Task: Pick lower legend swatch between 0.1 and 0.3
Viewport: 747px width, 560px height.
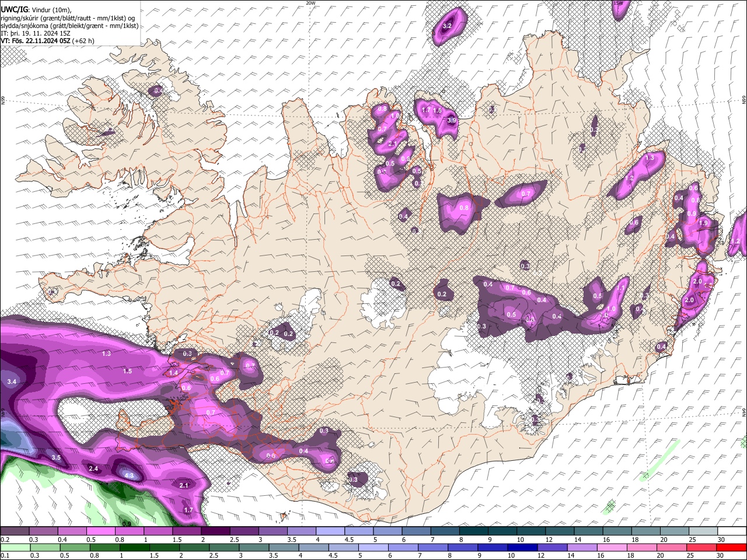Action: pyautogui.click(x=15, y=547)
